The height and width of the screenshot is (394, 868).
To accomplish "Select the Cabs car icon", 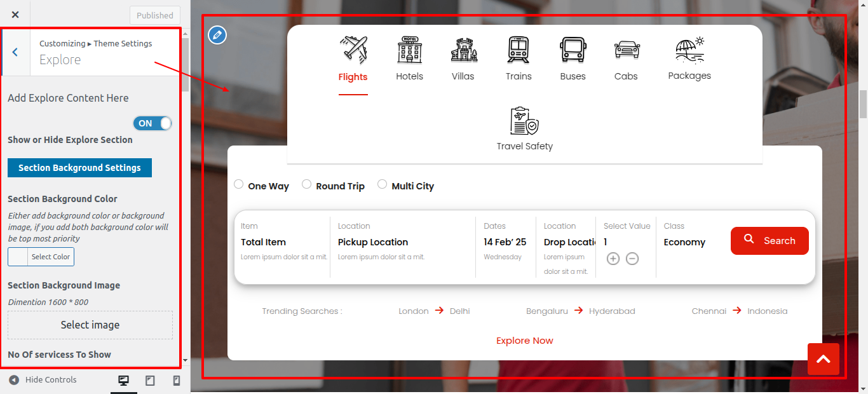I will click(x=626, y=50).
